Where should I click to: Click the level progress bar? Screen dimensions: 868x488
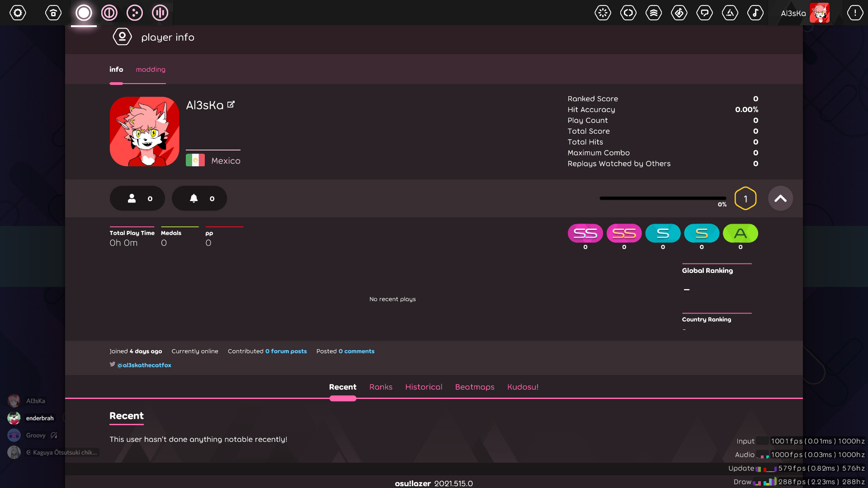(662, 198)
